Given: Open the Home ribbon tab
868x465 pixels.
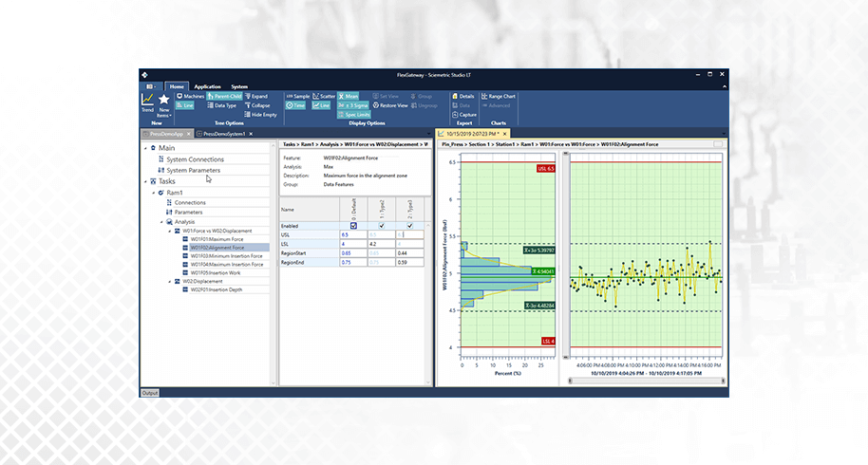Looking at the screenshot, I should (177, 86).
